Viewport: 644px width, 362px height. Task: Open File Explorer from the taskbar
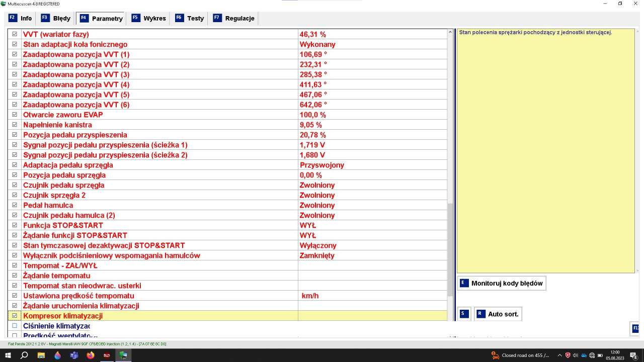(41, 355)
